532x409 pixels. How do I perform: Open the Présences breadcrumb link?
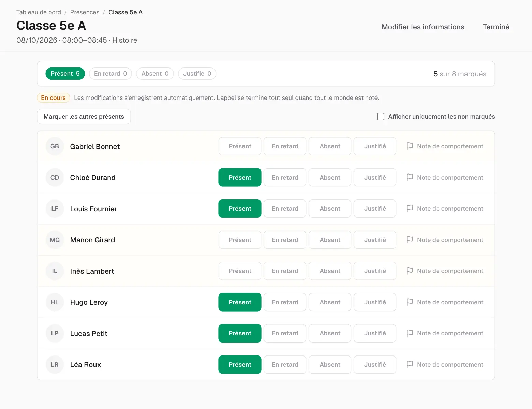click(85, 12)
